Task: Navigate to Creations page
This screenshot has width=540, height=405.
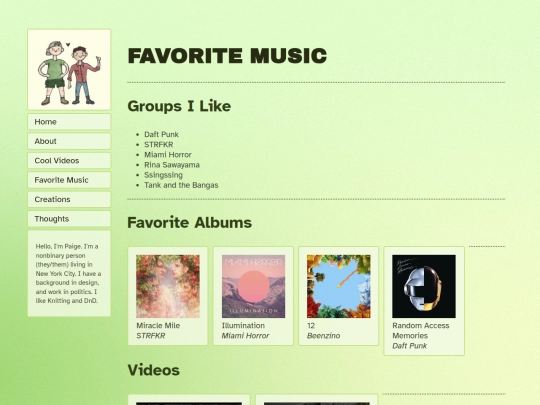Action: pos(69,199)
